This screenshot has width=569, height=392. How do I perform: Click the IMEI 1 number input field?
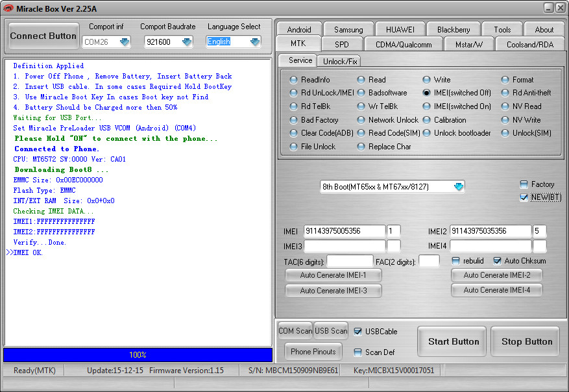[x=345, y=231]
